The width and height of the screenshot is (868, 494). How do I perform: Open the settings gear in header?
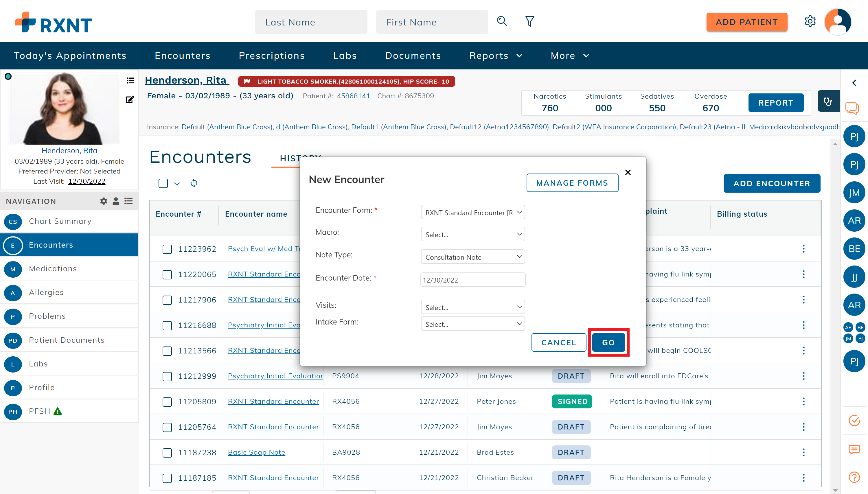(810, 21)
